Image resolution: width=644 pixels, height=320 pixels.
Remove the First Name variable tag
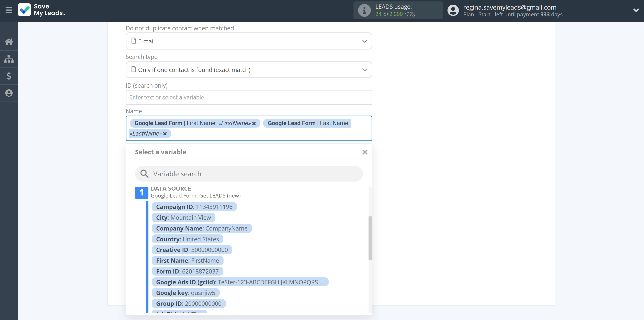pyautogui.click(x=254, y=123)
